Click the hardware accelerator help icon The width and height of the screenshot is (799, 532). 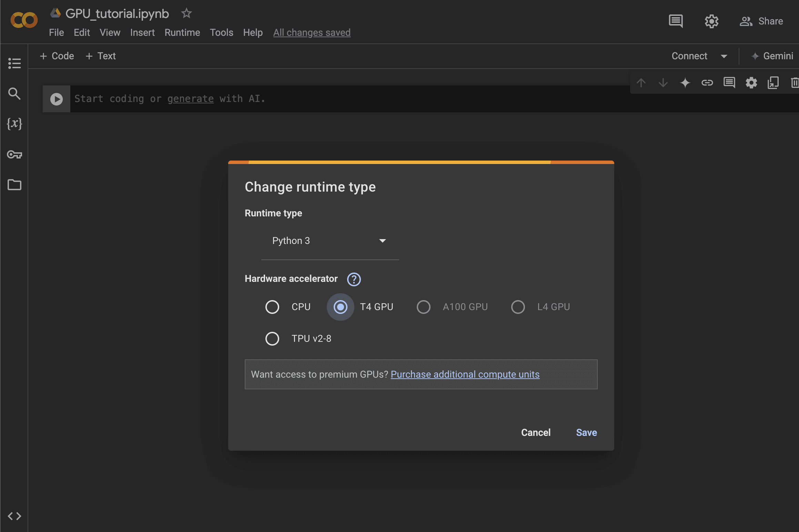click(354, 279)
